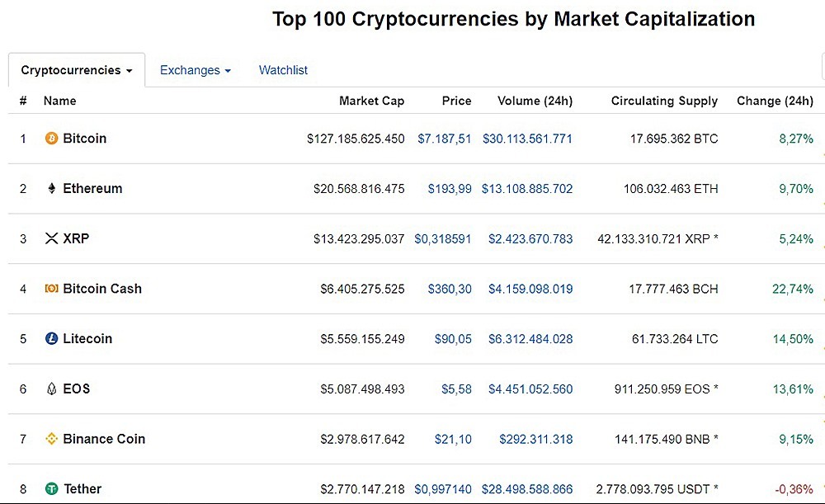
Task: Click the Binance Coin logo icon
Action: [51, 439]
